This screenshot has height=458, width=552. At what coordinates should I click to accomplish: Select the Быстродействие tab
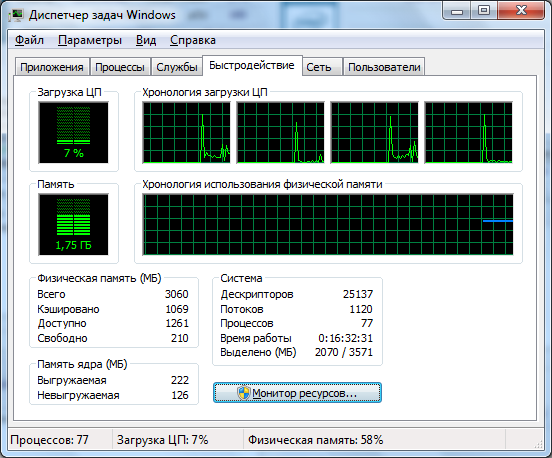252,65
